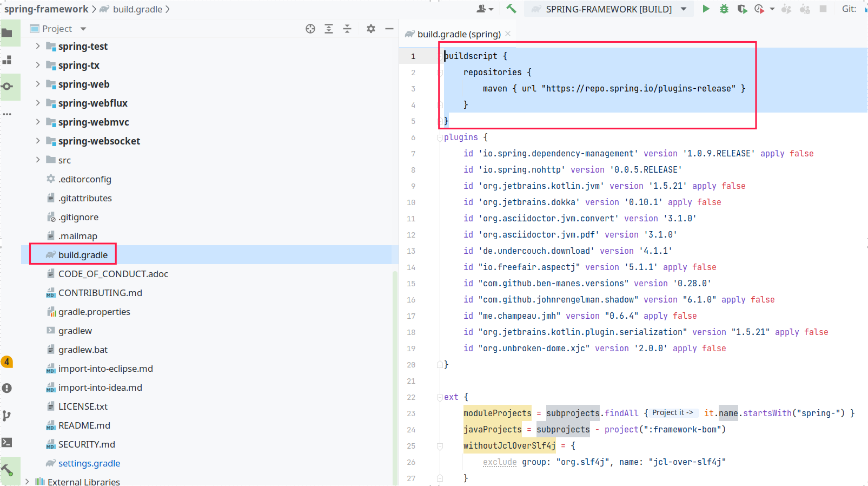This screenshot has height=486, width=868.
Task: Click build.gradle breadcrumb
Action: point(137,9)
